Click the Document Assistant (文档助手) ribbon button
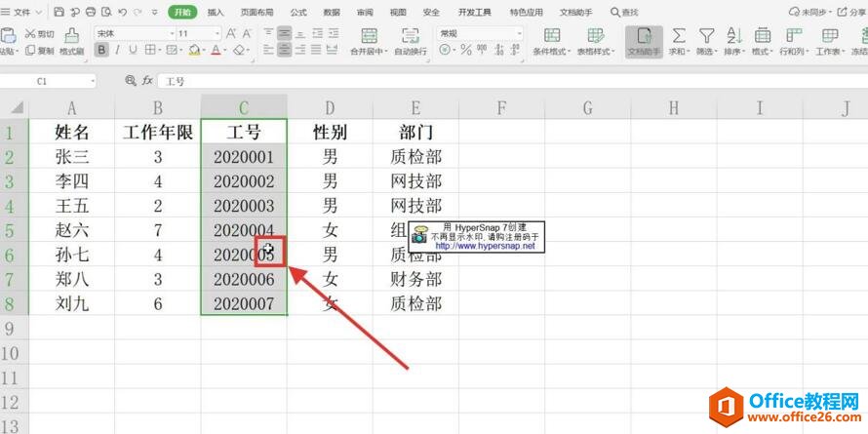The height and width of the screenshot is (434, 868). (645, 42)
